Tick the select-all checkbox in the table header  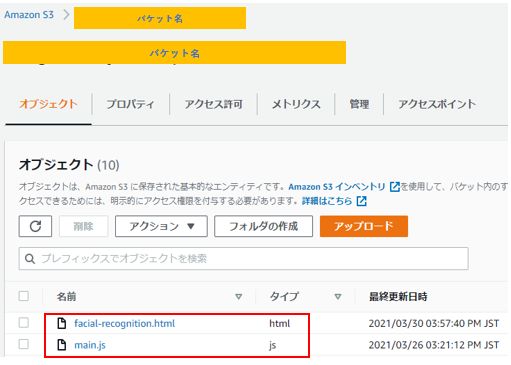click(x=24, y=296)
